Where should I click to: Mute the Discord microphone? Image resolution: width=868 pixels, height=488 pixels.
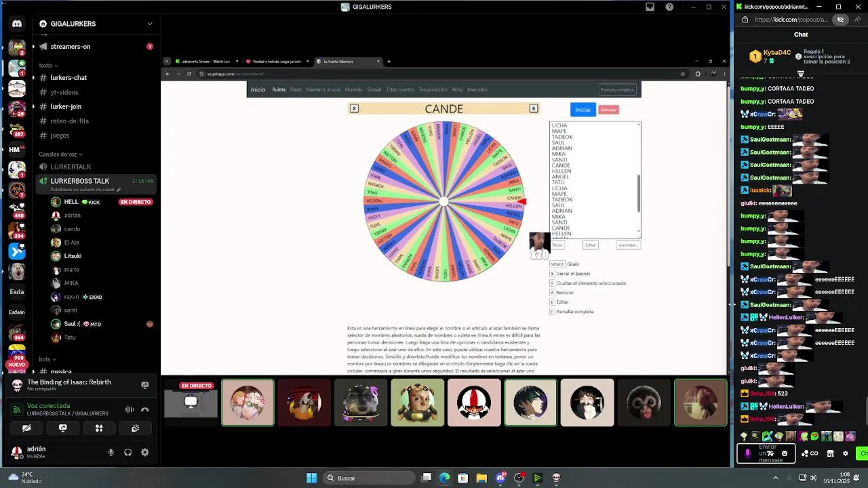[111, 453]
